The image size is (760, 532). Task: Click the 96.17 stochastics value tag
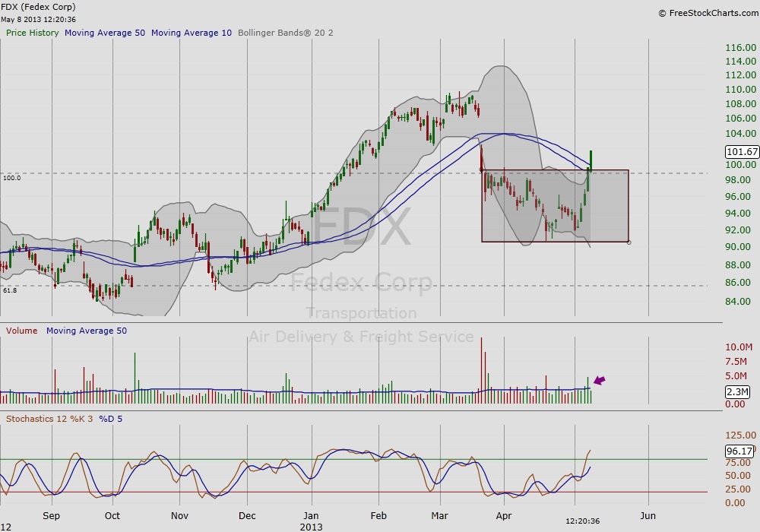739,451
